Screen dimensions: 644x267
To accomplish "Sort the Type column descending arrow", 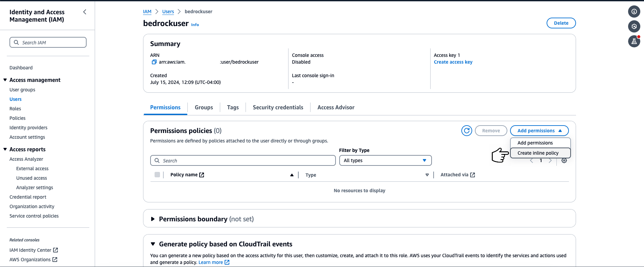I will [x=427, y=175].
